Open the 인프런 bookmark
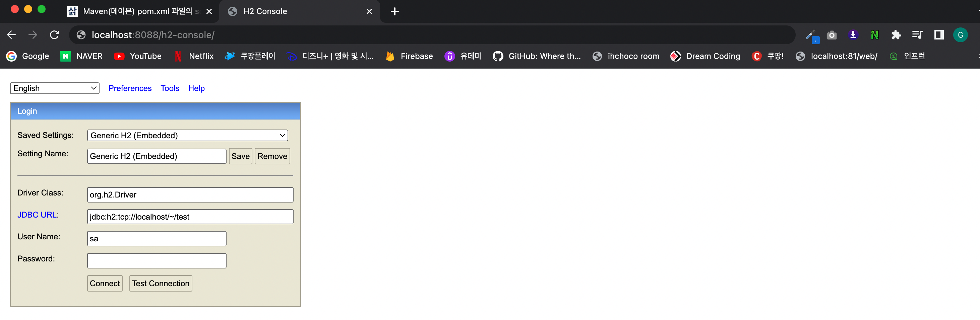980x320 pixels. [x=907, y=56]
